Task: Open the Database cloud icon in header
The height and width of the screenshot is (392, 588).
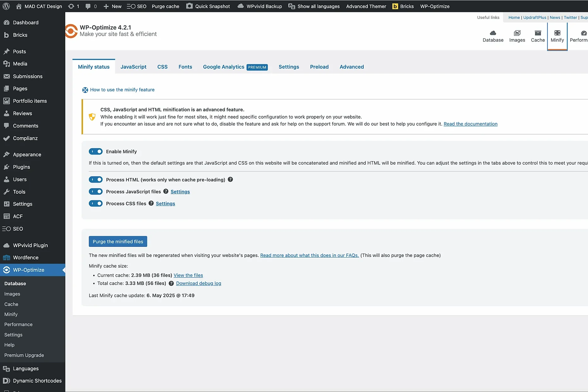Action: (x=493, y=33)
